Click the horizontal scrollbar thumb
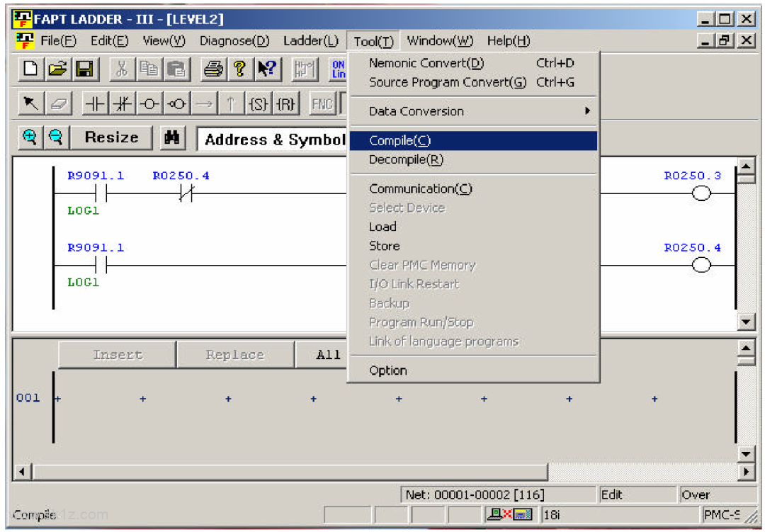 pos(290,472)
